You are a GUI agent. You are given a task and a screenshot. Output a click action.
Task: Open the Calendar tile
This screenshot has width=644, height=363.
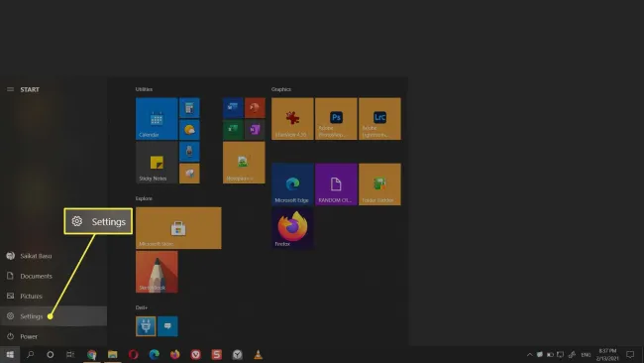[x=157, y=118]
